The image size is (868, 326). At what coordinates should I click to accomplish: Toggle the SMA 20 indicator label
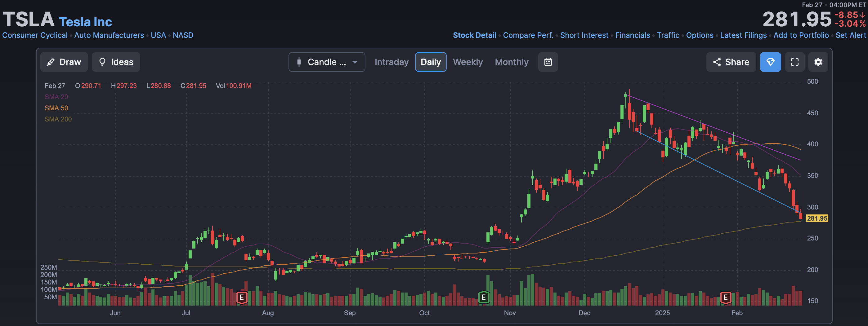[56, 97]
